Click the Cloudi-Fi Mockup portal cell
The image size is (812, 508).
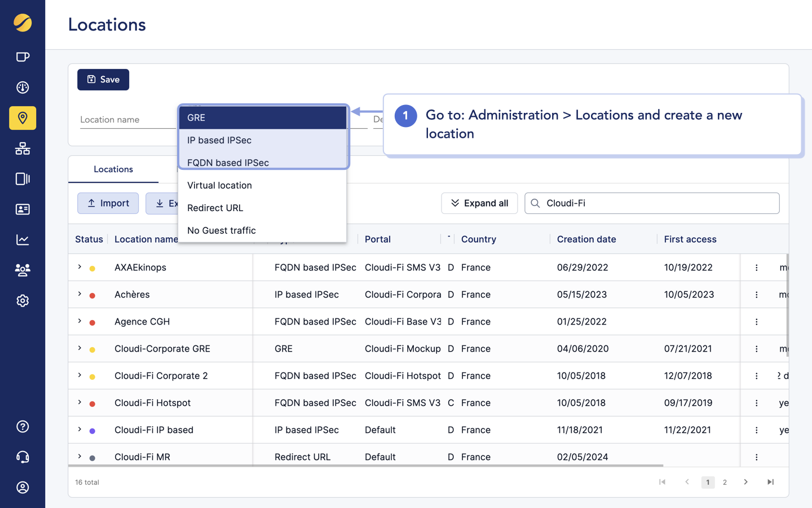[x=403, y=349]
